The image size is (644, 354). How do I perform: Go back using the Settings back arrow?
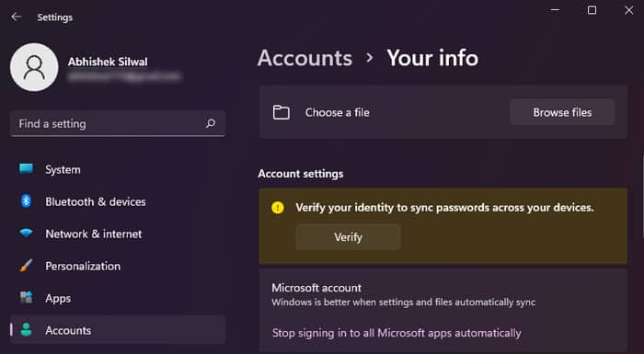(16, 17)
